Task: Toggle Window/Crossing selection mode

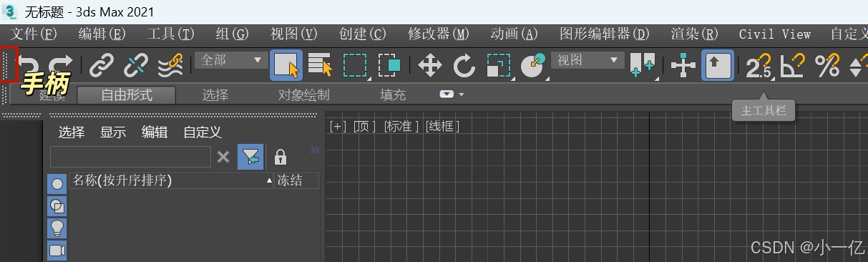Action: pos(390,66)
